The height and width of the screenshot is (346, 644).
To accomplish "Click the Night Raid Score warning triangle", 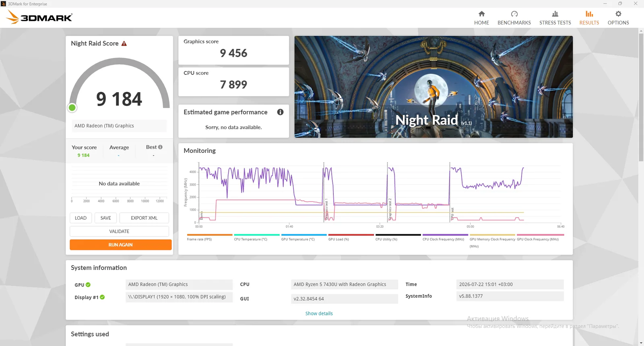I will point(124,43).
